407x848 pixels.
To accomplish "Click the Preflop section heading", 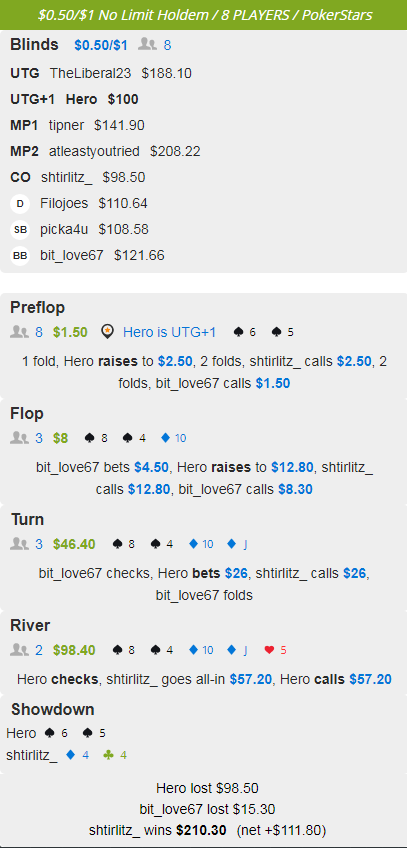I will coord(37,308).
